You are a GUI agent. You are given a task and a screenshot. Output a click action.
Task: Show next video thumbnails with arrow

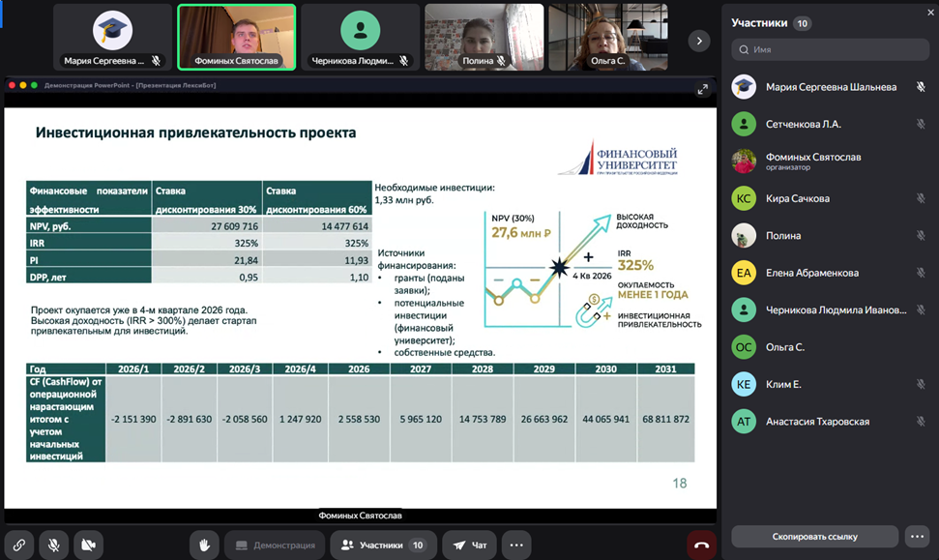point(698,41)
